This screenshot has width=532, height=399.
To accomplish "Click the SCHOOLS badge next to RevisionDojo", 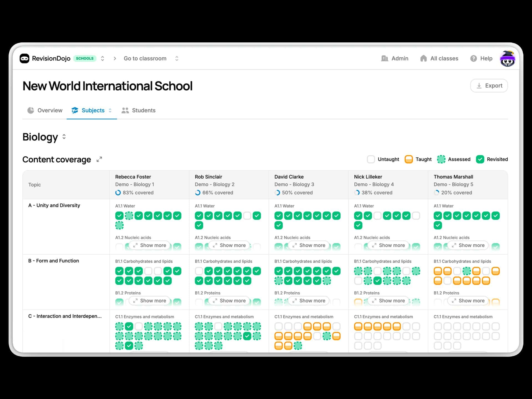I will click(85, 58).
